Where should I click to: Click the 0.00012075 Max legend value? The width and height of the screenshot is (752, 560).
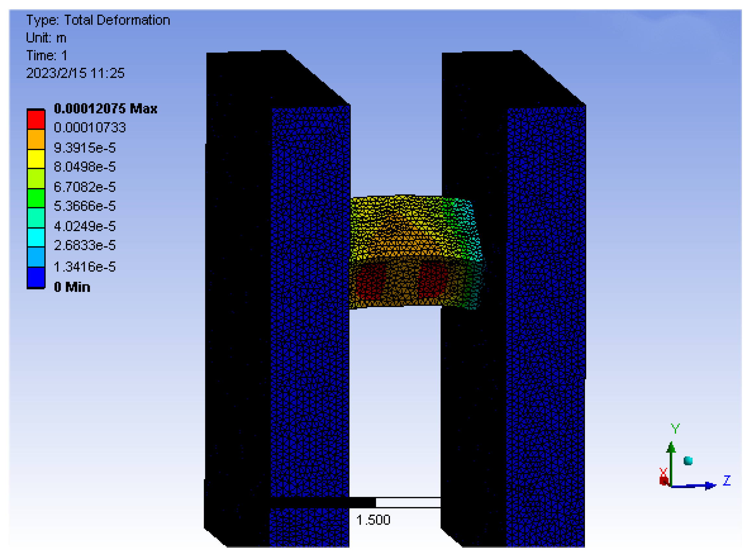105,109
